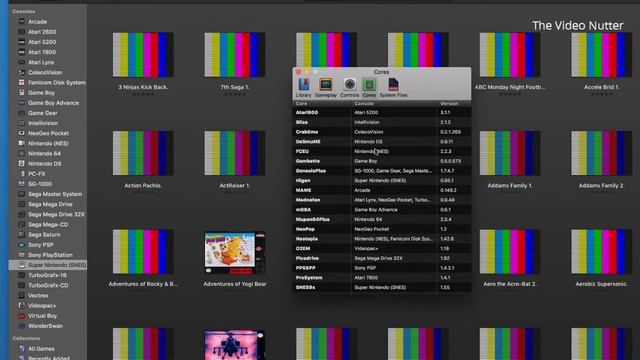Open the System Files preferences tab
Viewport: 640px width, 360px height.
393,87
